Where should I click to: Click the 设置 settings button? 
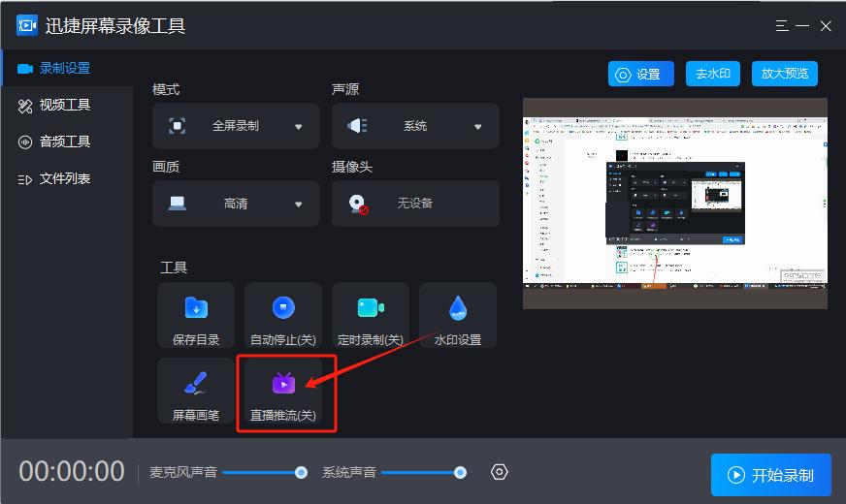point(641,74)
